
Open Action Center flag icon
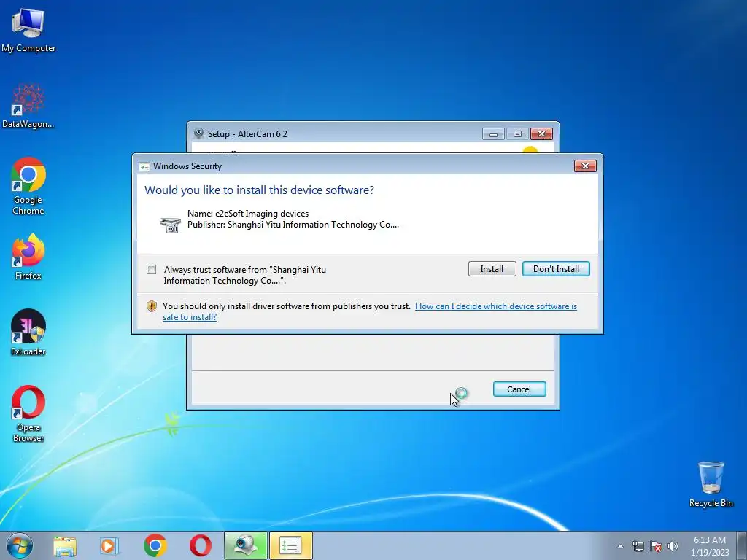pos(656,546)
